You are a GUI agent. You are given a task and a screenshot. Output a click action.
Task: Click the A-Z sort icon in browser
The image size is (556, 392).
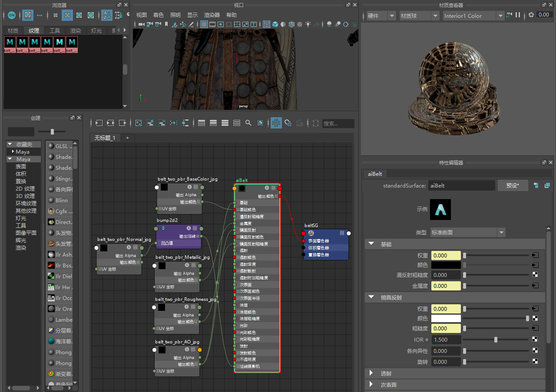[x=107, y=15]
